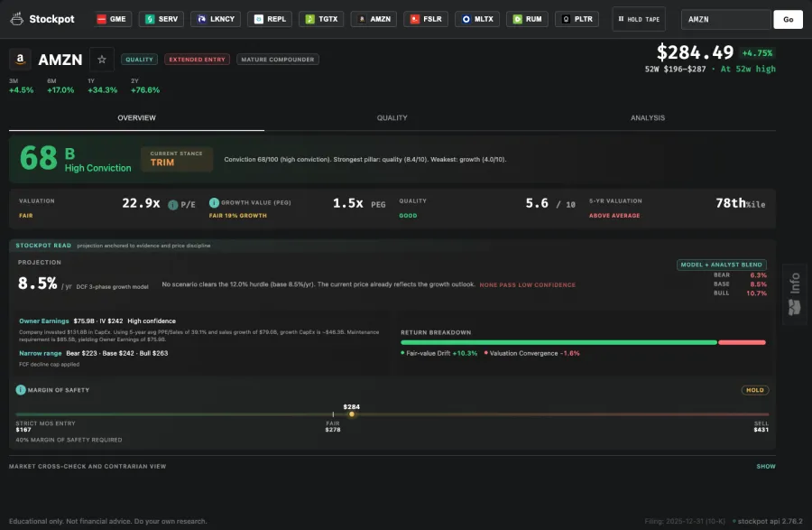Click the P/E info icon
The width and height of the screenshot is (812, 530).
click(173, 205)
